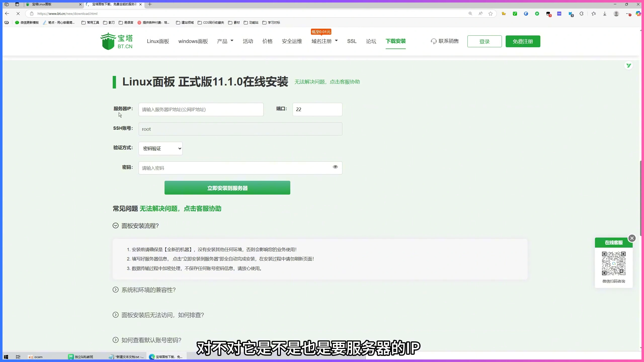The width and height of the screenshot is (644, 362).
Task: Click the site info lock icon
Action: click(x=32, y=14)
